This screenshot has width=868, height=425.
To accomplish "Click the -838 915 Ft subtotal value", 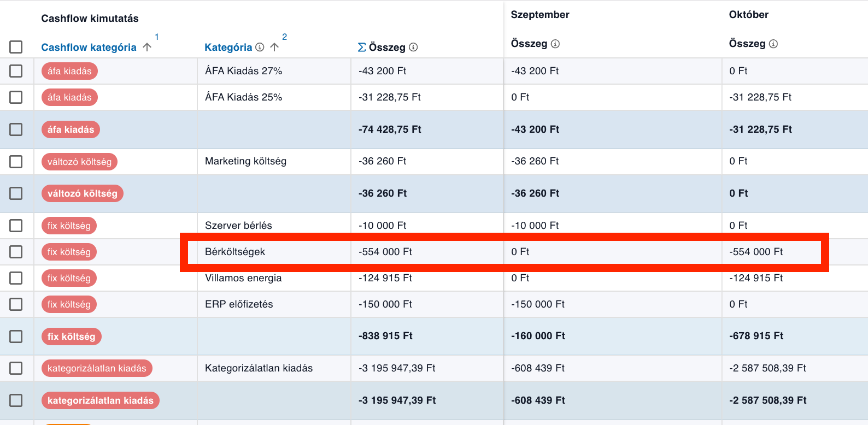I will pos(385,336).
